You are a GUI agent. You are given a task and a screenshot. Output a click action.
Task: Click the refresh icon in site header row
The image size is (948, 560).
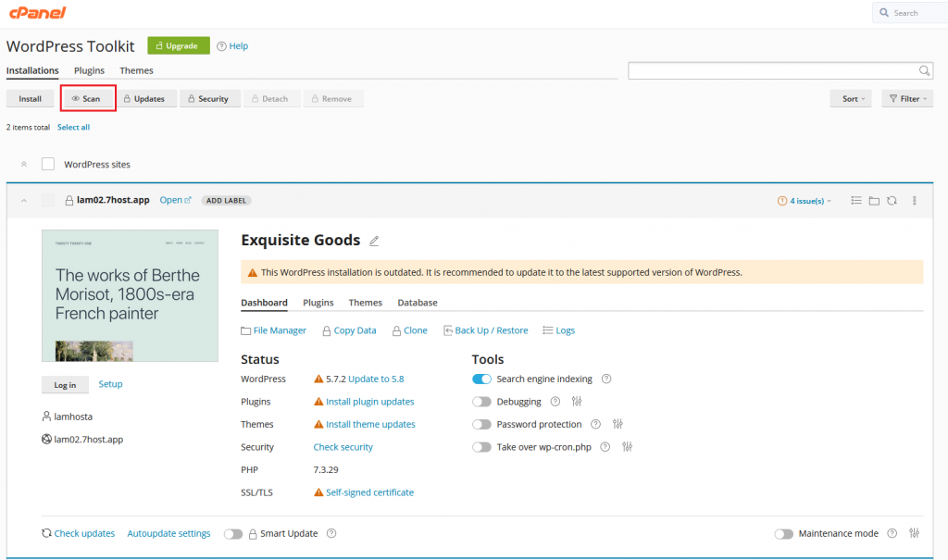(x=892, y=200)
